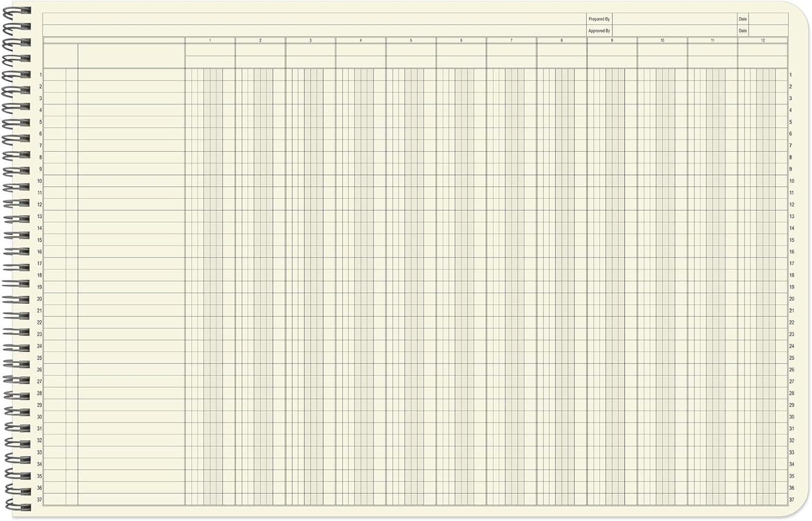This screenshot has height=521, width=812.
Task: Click the column 7 header number
Action: [511, 41]
